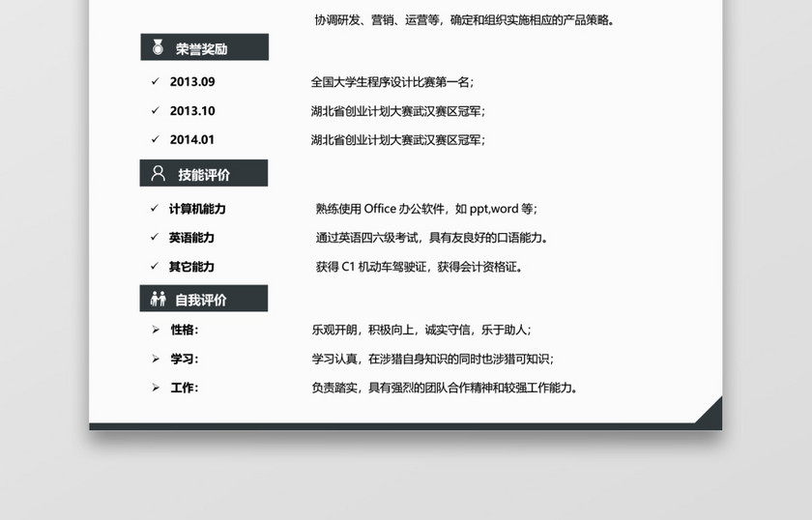Click the label 学习:
The width and height of the screenshot is (812, 520).
185,359
